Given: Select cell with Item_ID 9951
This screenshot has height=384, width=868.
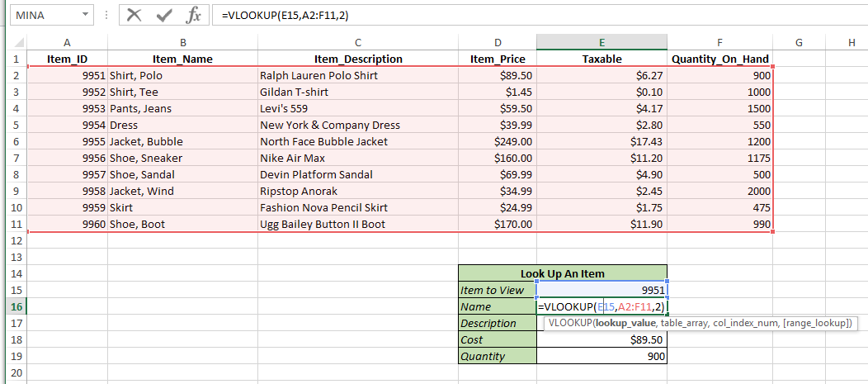Looking at the screenshot, I should 67,75.
